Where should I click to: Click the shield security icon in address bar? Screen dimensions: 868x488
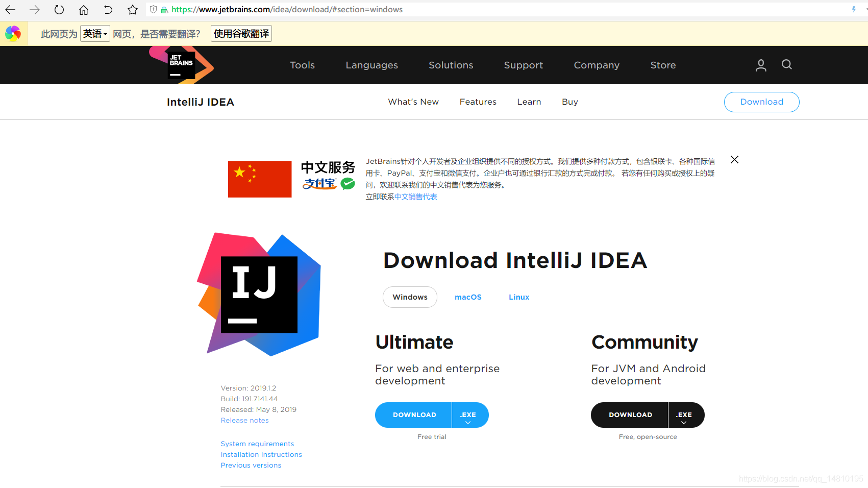[154, 9]
